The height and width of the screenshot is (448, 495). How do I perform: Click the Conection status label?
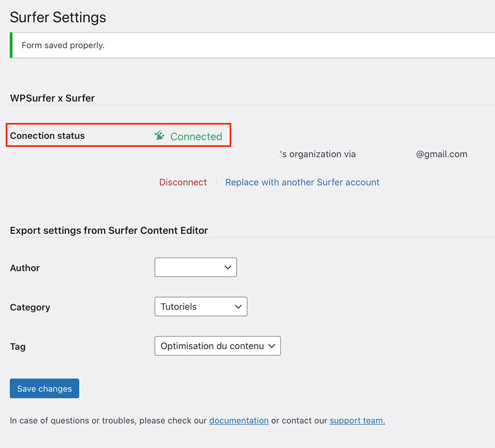[x=48, y=136]
